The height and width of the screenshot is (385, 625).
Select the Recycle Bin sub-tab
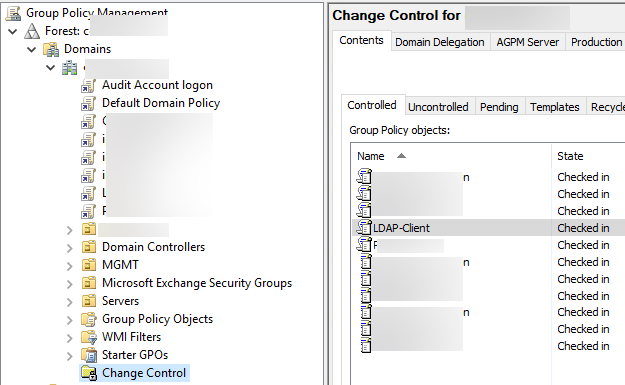[607, 107]
